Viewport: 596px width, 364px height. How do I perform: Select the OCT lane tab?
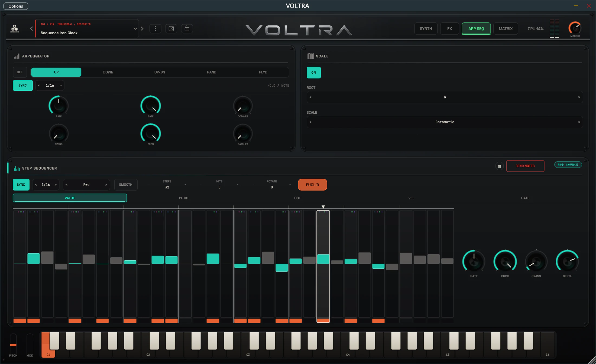click(297, 198)
